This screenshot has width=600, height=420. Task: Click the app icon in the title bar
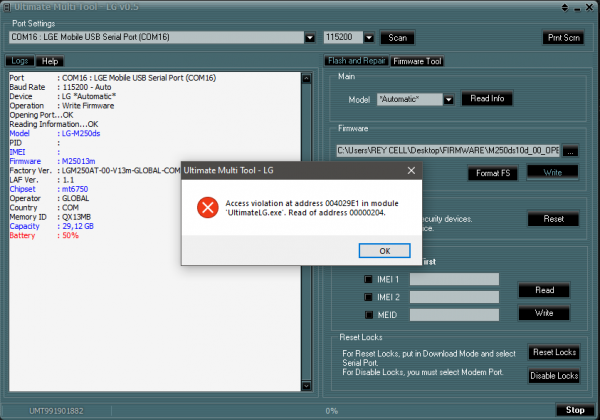point(7,7)
